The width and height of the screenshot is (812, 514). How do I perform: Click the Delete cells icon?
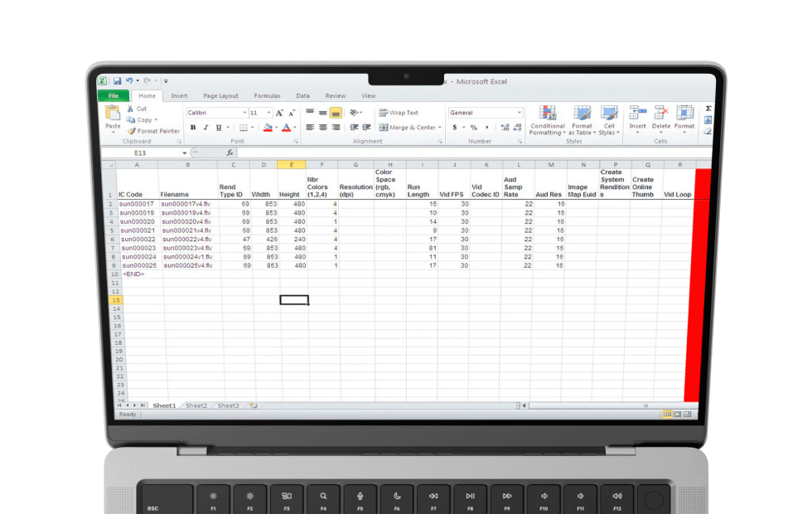pos(661,114)
